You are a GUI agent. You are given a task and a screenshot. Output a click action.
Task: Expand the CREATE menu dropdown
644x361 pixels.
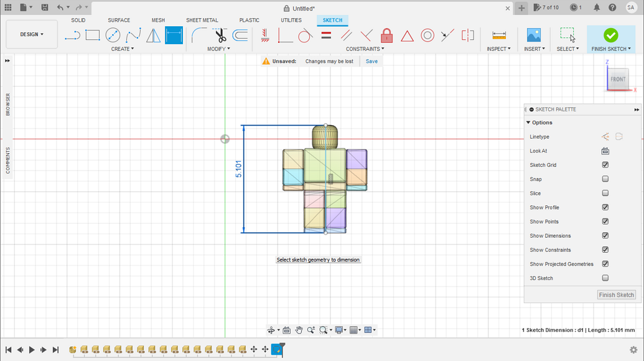tap(123, 49)
